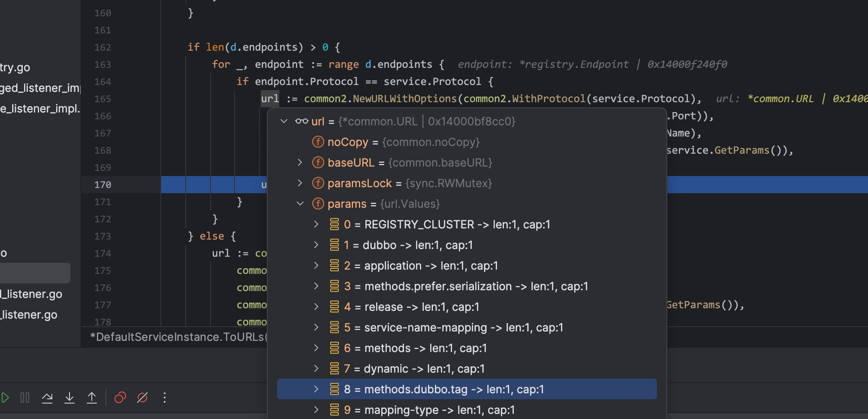Click the inline hint endpoint: *registry.Endpoint
The image size is (868, 419).
click(x=543, y=64)
